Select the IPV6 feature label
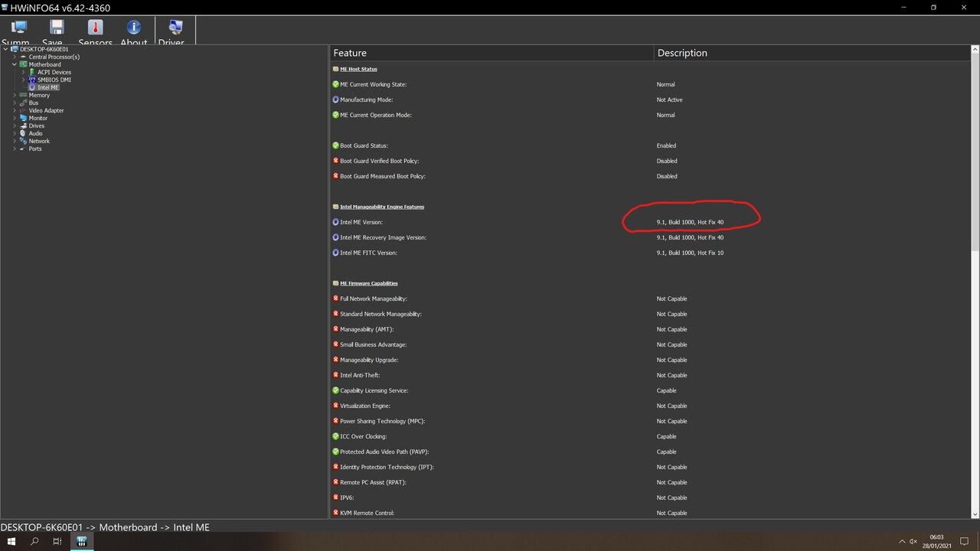Viewport: 980px width, 551px height. (x=347, y=497)
